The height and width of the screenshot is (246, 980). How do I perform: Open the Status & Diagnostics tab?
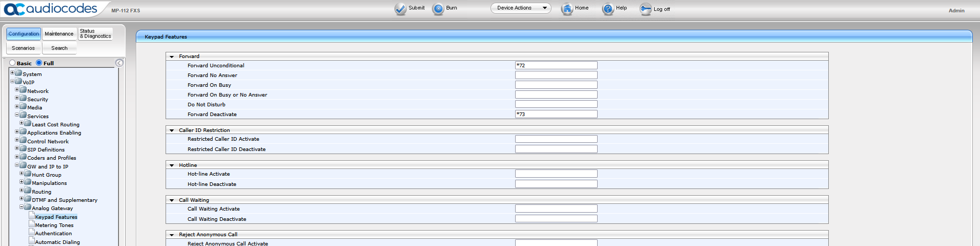[95, 34]
